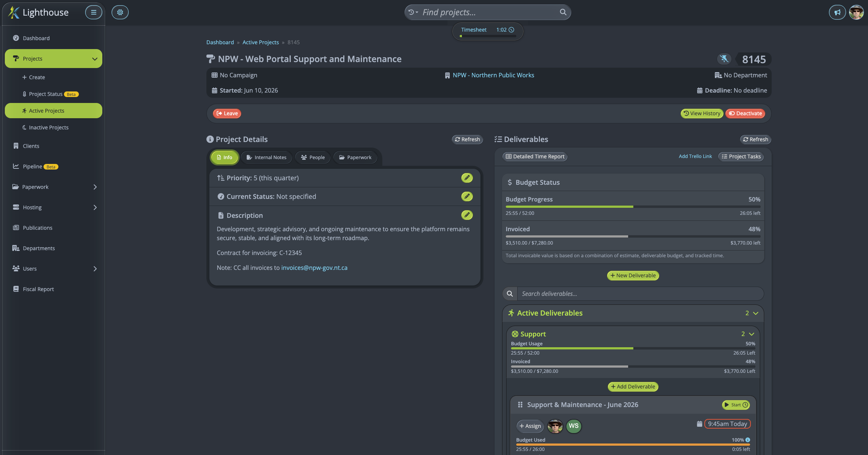Open the announcements megaphone icon
The width and height of the screenshot is (868, 455).
tap(837, 12)
